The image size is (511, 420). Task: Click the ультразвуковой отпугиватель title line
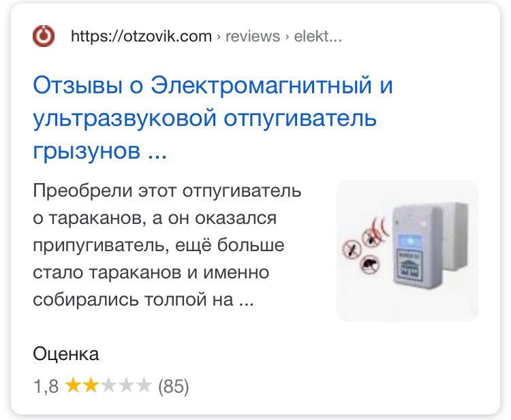point(204,118)
